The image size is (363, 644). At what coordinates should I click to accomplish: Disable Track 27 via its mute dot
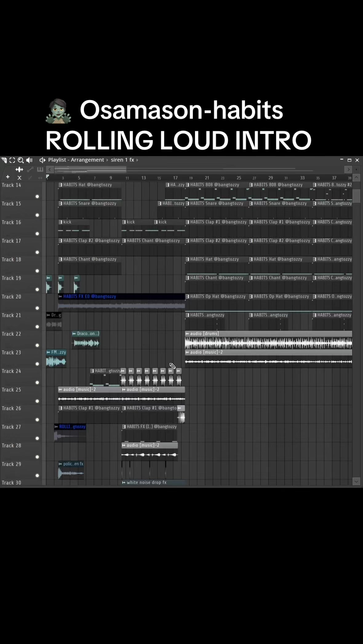click(x=37, y=438)
